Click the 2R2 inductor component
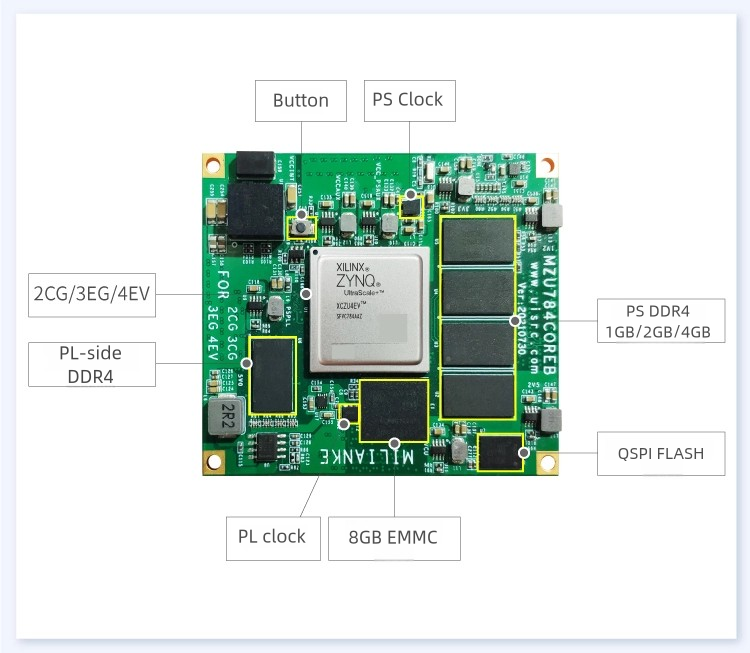Screen dimensions: 750x653 pos(227,416)
